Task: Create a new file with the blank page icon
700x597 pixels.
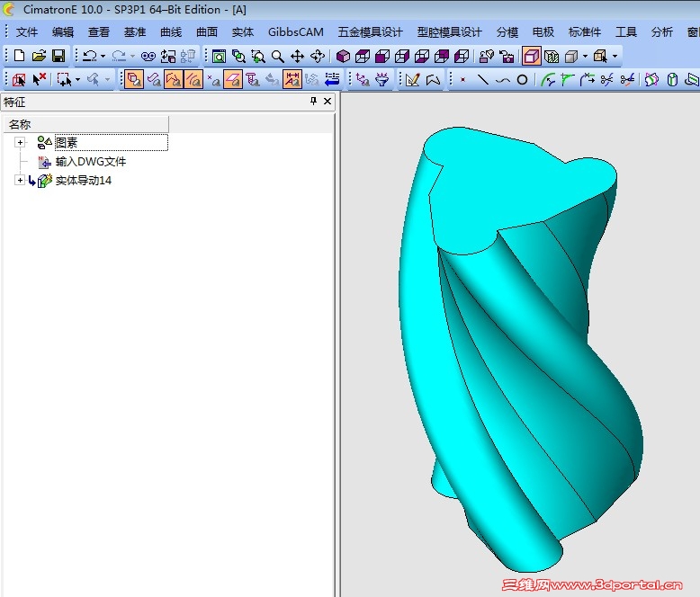Action: (19, 56)
